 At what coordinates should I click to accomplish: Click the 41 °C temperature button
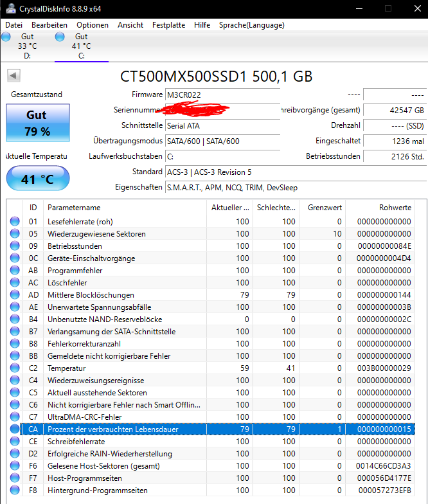(38, 179)
